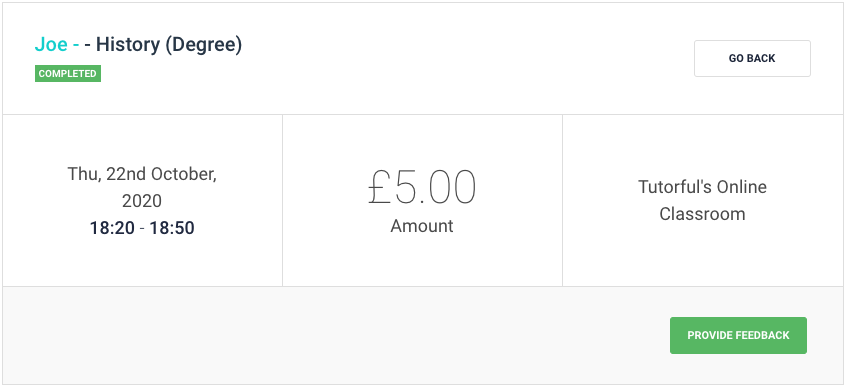This screenshot has height=387, width=845.
Task: Select the Thu, 22nd October date text
Action: click(x=142, y=174)
